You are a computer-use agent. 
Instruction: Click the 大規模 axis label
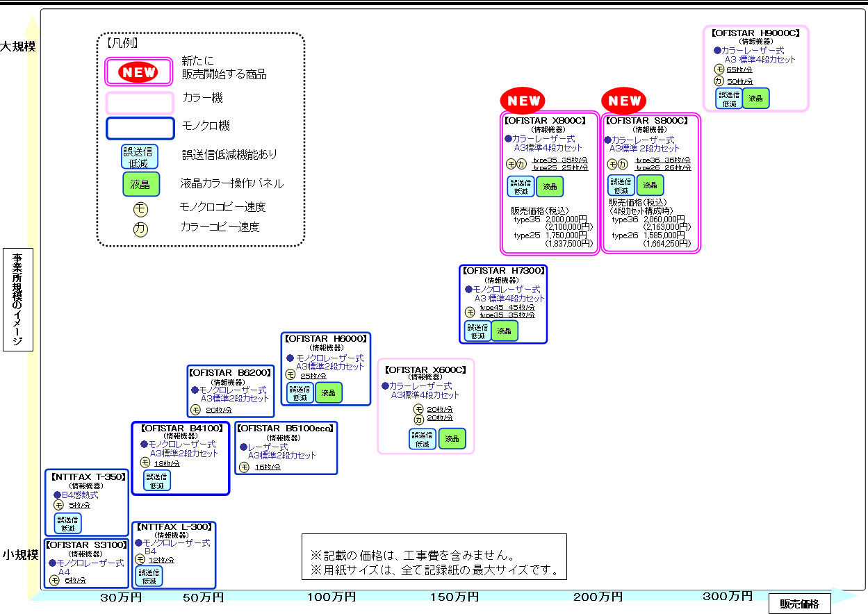click(x=18, y=47)
